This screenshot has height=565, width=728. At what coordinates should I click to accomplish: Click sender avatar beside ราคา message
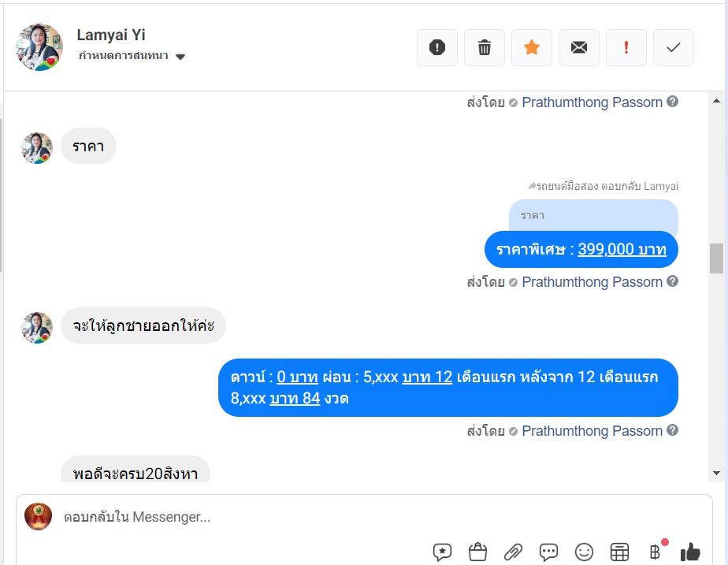(37, 148)
